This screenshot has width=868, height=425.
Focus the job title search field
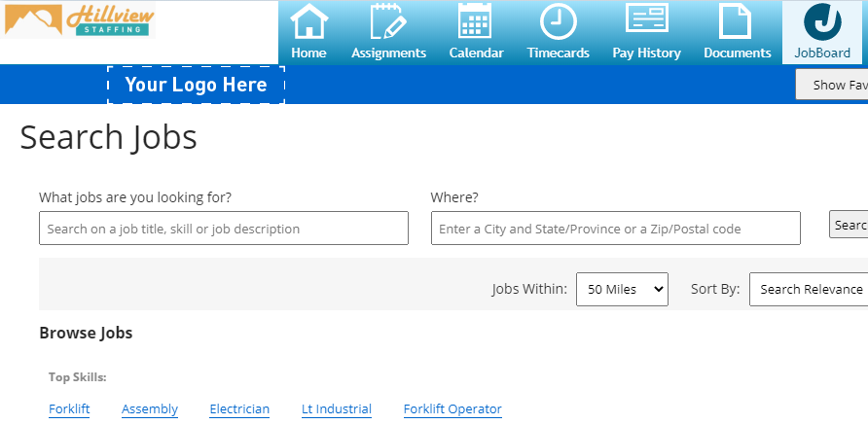224,228
